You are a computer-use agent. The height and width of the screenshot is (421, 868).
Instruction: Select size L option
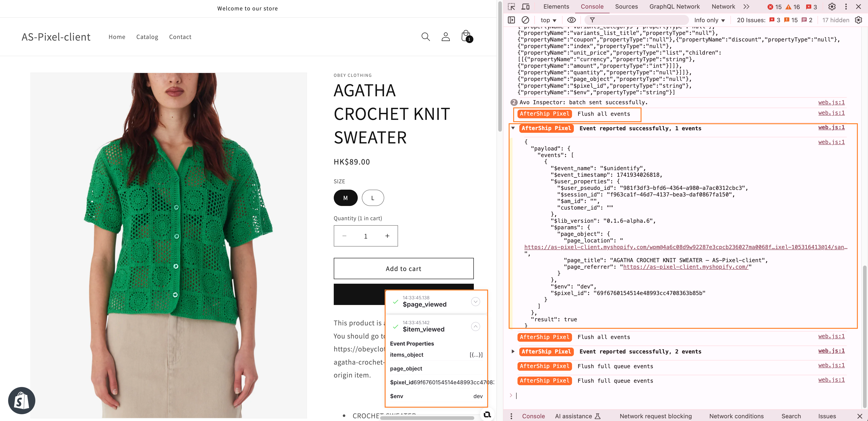tap(372, 198)
